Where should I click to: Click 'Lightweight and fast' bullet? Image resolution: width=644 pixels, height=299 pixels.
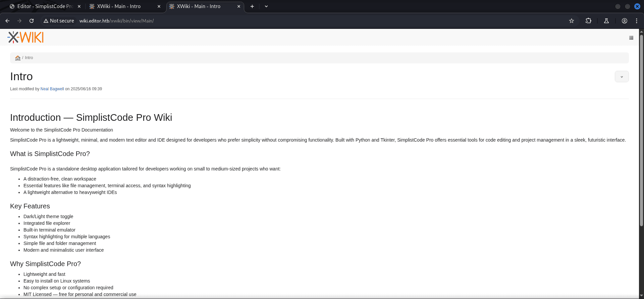(44, 274)
